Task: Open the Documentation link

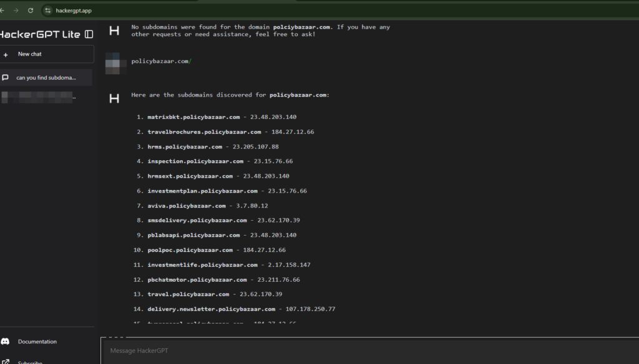Action: click(x=37, y=342)
